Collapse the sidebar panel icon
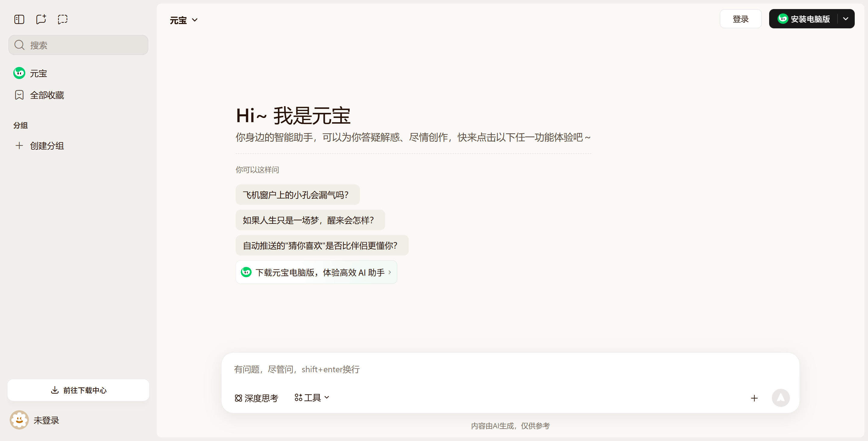Image resolution: width=868 pixels, height=441 pixels. pyautogui.click(x=19, y=19)
